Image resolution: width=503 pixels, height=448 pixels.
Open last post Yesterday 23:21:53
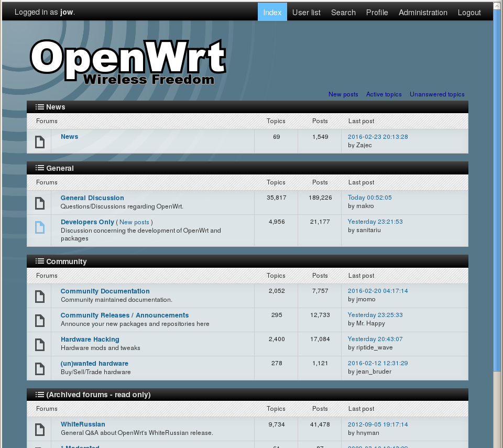375,222
